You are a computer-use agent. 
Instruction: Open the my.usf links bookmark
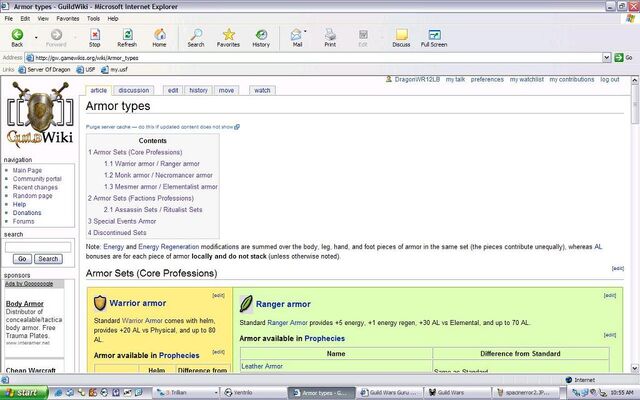tap(115, 69)
